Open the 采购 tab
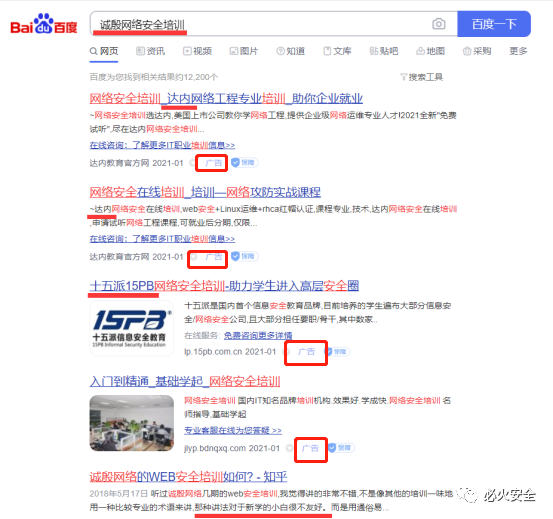 pyautogui.click(x=477, y=51)
